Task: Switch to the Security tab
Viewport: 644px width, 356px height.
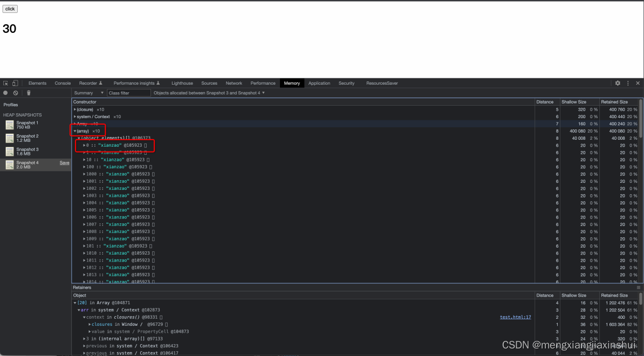Action: point(346,83)
